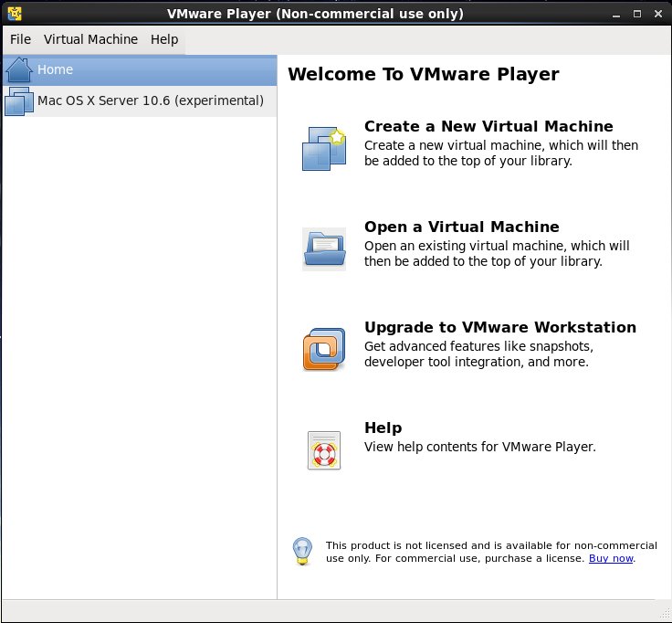Open the Virtual Machine menu
The width and height of the screenshot is (672, 623).
point(91,39)
